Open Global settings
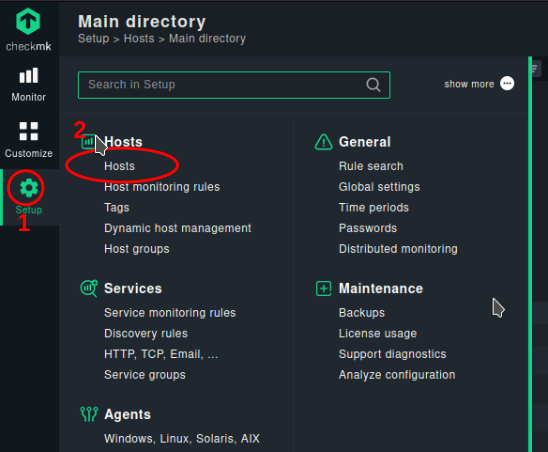Viewport: 548px width, 452px height. coord(379,187)
